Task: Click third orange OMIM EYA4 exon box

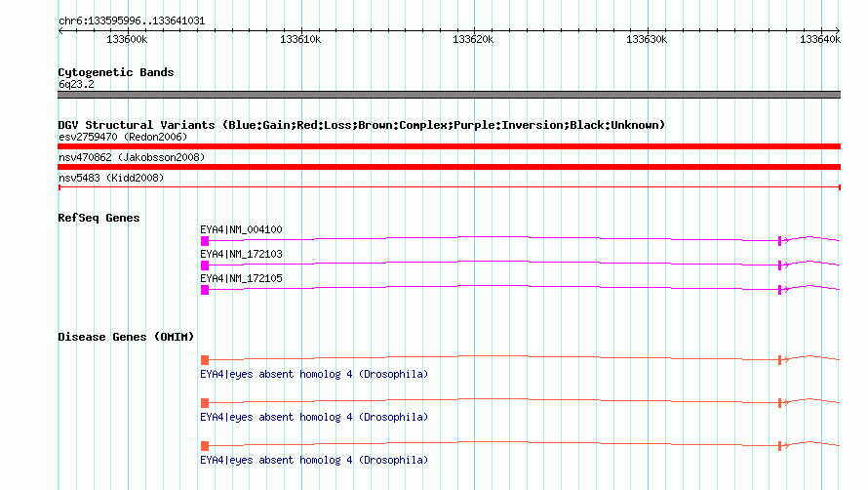Action: click(205, 446)
